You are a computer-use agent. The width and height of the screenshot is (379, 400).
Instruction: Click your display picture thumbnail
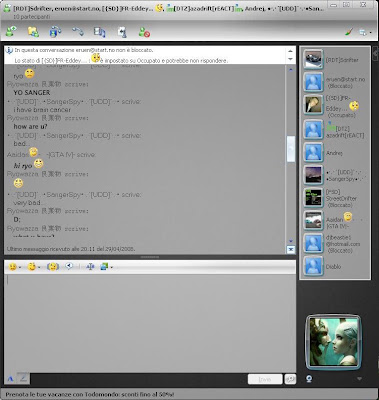coord(333,342)
